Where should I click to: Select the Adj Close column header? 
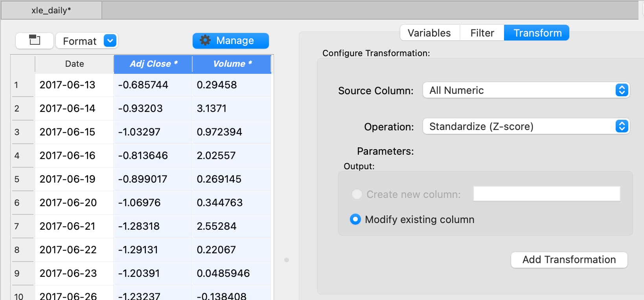click(153, 64)
